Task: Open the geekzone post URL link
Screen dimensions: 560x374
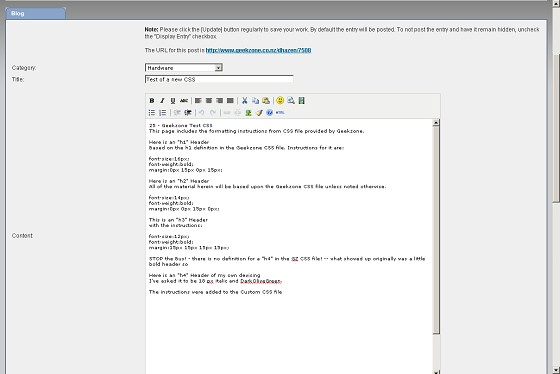Action: pyautogui.click(x=258, y=50)
